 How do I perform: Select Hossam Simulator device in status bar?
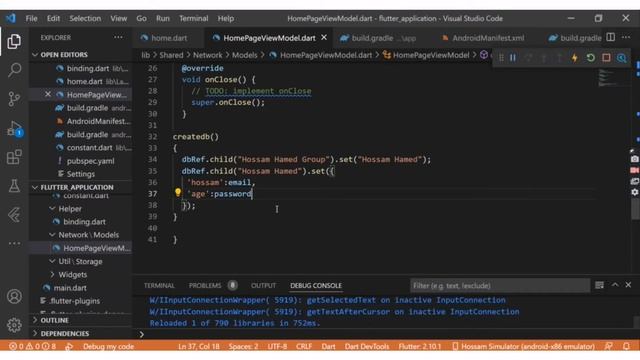[523, 346]
